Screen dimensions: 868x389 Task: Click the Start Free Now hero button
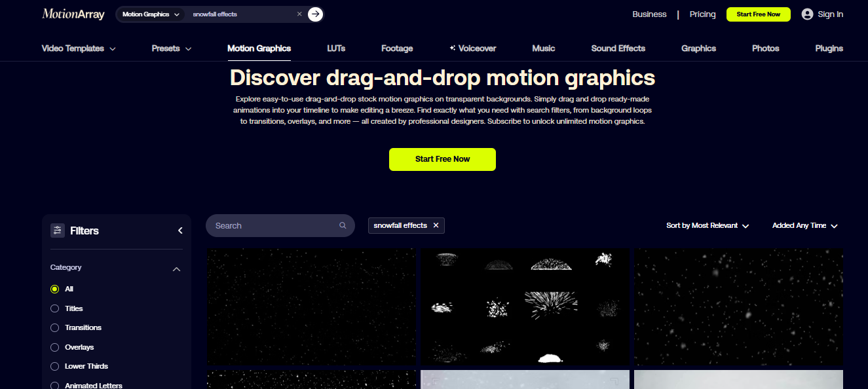tap(442, 159)
